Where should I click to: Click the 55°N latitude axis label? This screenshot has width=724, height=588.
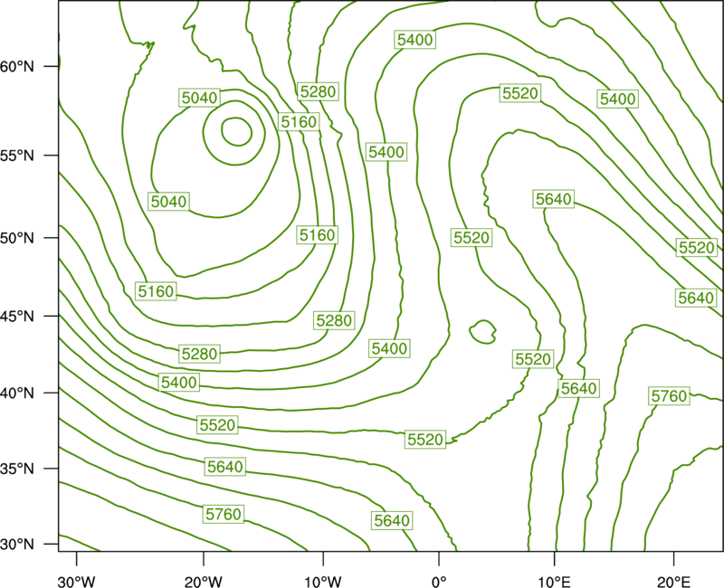tap(17, 156)
